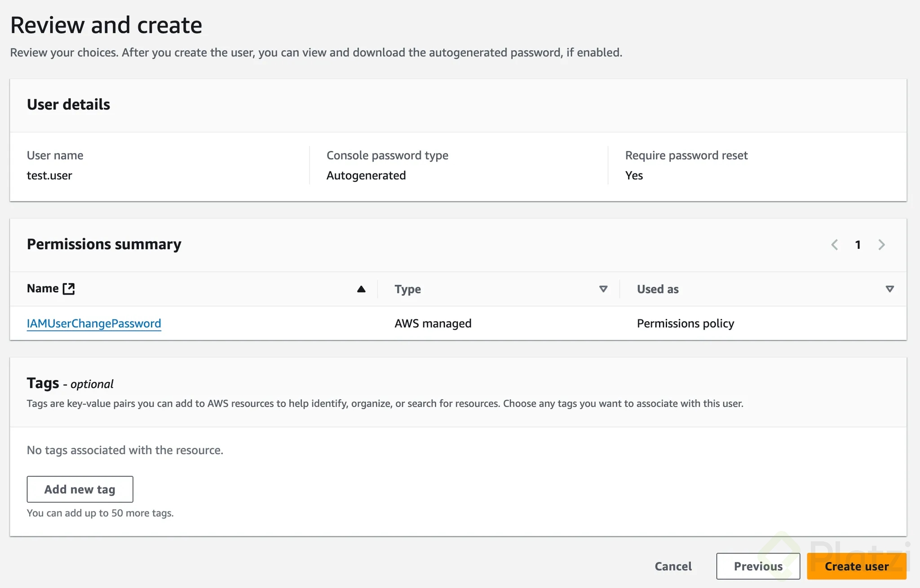Go to next permissions page chevron
Screen dimensions: 920x588
point(881,245)
